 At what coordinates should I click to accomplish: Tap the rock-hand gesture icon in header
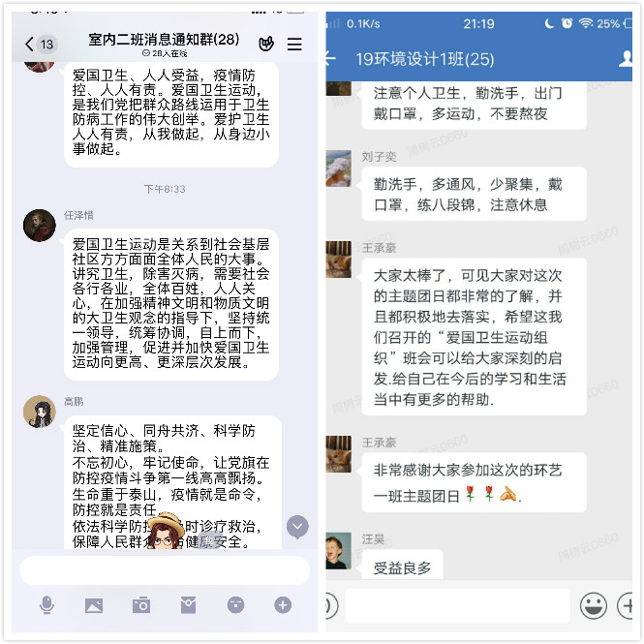[x=266, y=44]
